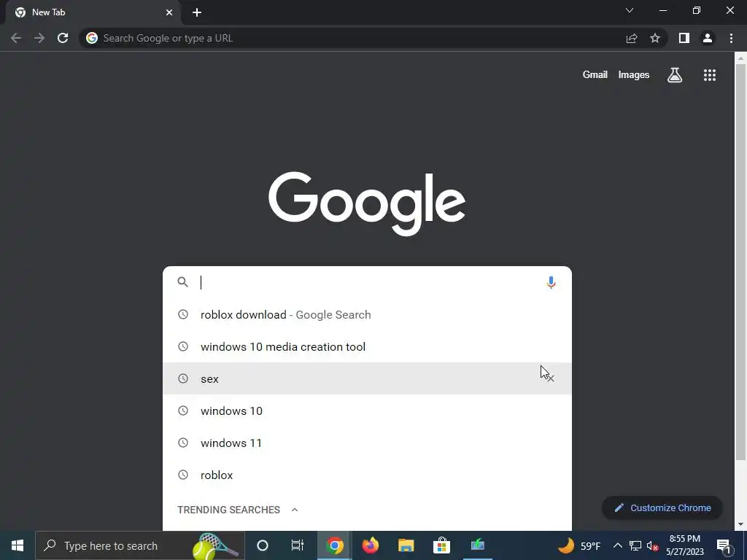Show hidden system tray icons

point(617,545)
